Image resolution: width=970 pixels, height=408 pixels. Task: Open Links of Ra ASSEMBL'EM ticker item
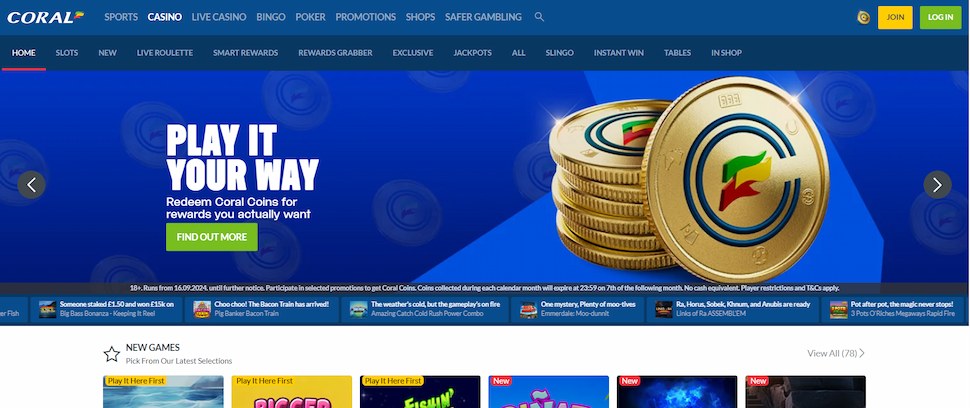733,309
